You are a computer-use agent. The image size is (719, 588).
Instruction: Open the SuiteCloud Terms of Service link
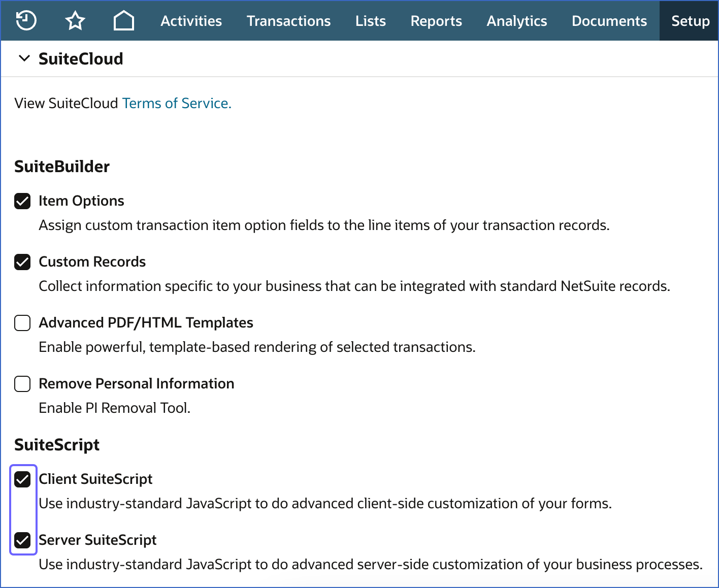(x=176, y=103)
